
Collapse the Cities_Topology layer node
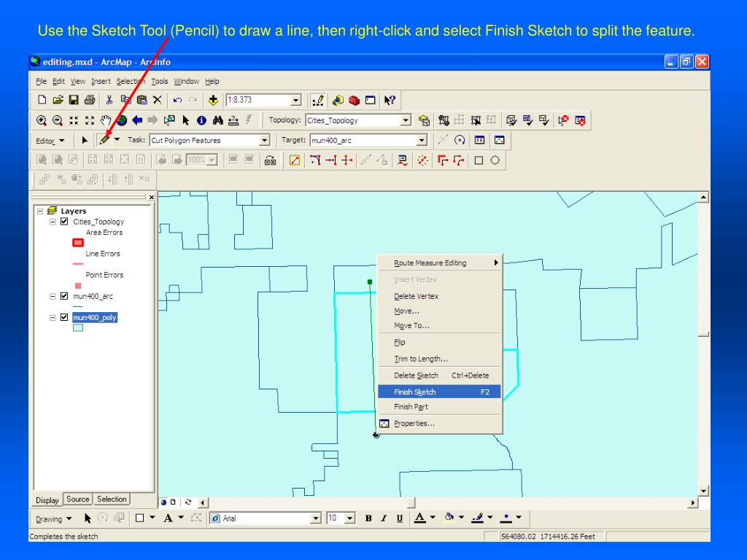coord(53,222)
